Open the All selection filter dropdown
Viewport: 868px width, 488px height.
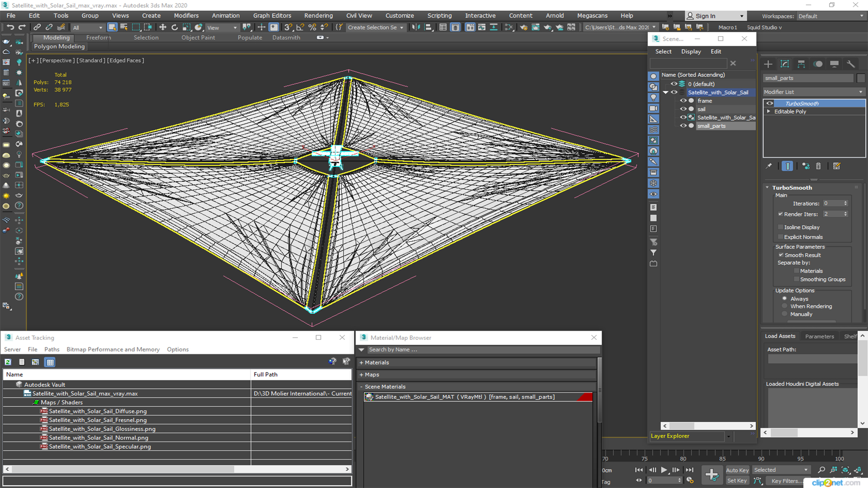(88, 28)
